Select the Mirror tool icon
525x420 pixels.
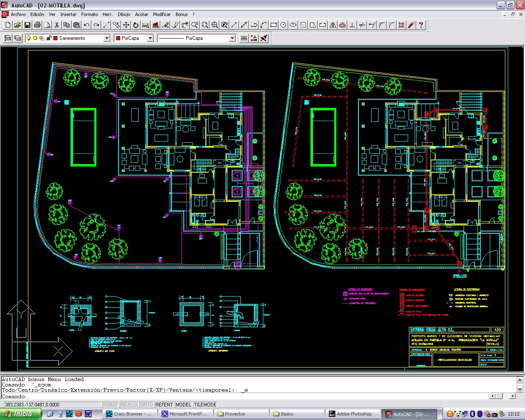(x=333, y=25)
